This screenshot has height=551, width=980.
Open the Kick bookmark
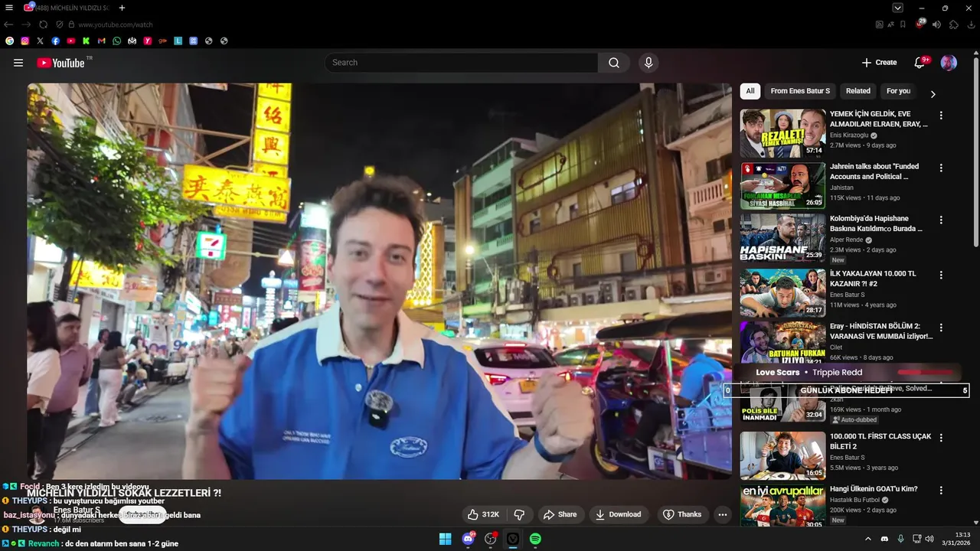click(86, 41)
